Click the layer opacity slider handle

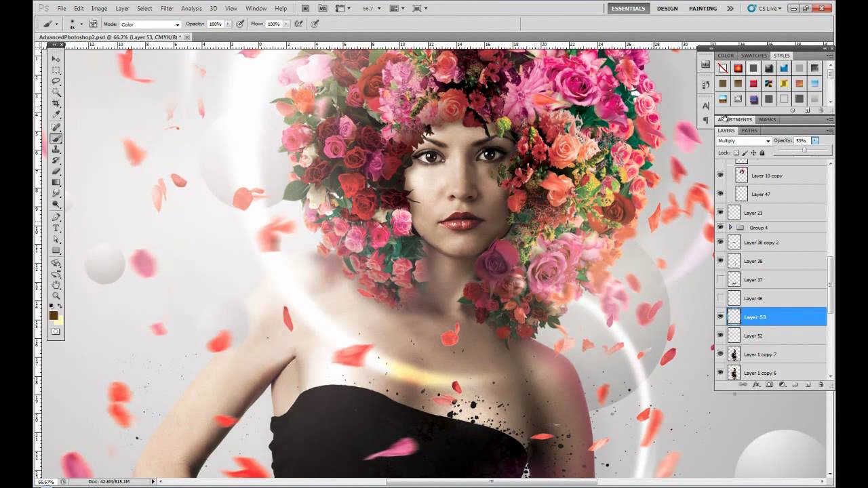click(x=804, y=150)
